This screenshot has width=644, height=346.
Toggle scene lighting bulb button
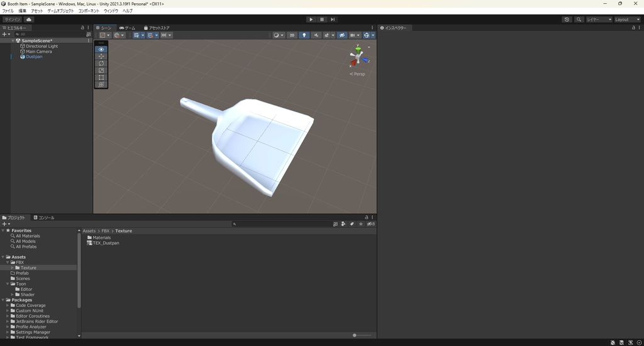(304, 35)
